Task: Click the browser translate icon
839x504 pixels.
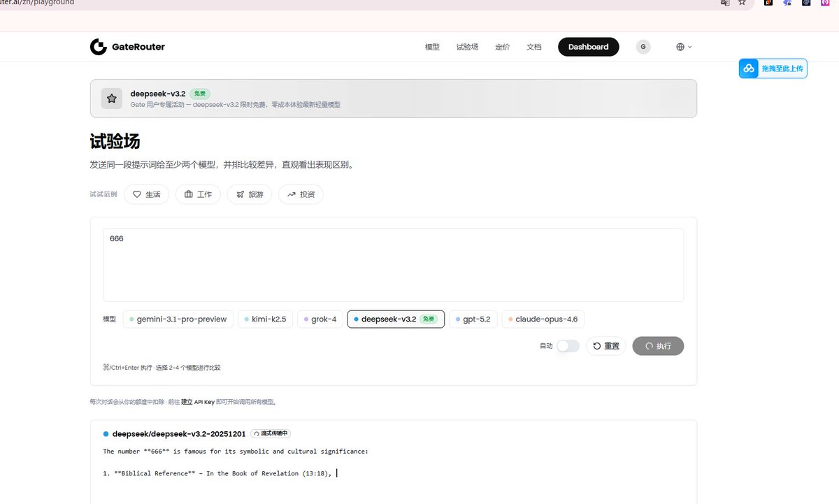Action: [x=725, y=3]
